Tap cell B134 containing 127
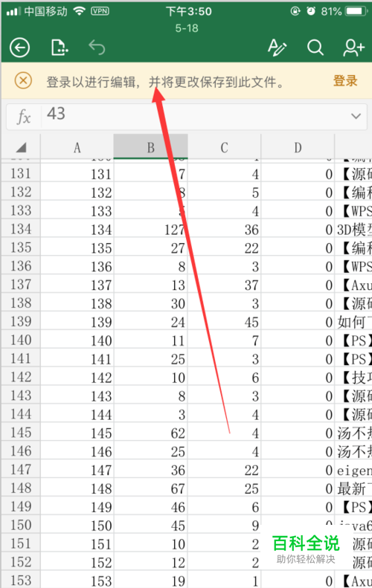The height and width of the screenshot is (588, 372). point(150,229)
